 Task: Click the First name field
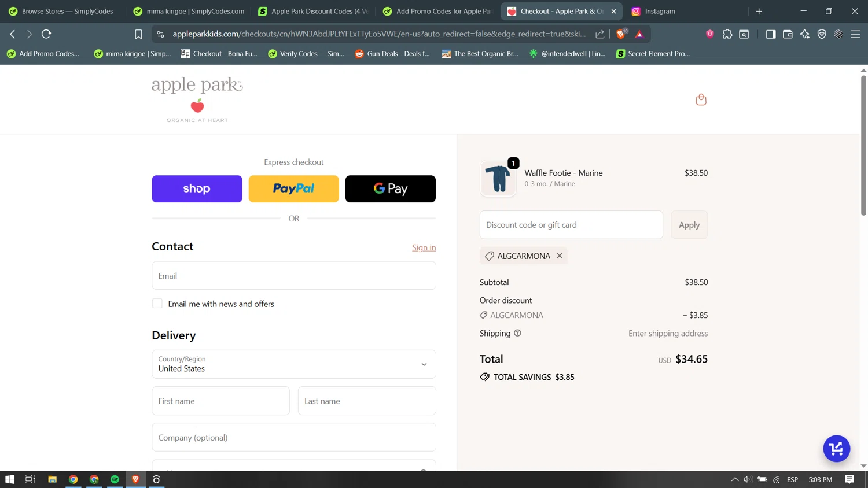click(x=220, y=401)
